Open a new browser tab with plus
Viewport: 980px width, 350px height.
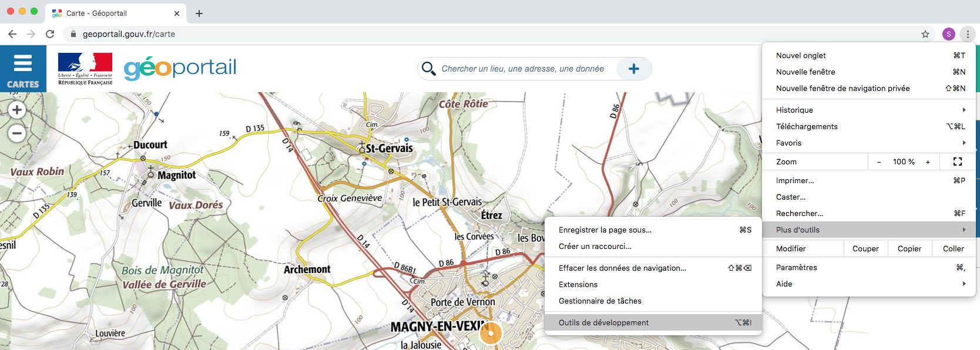(199, 14)
